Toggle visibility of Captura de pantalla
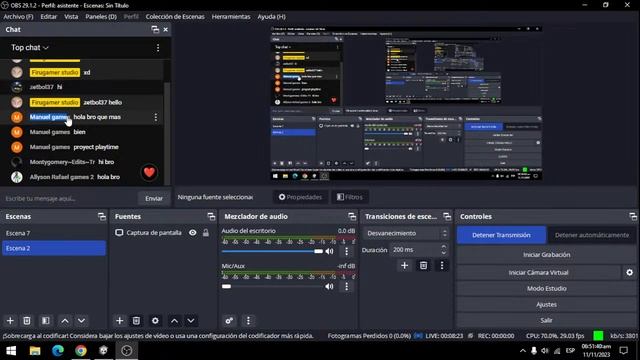 pos(193,233)
